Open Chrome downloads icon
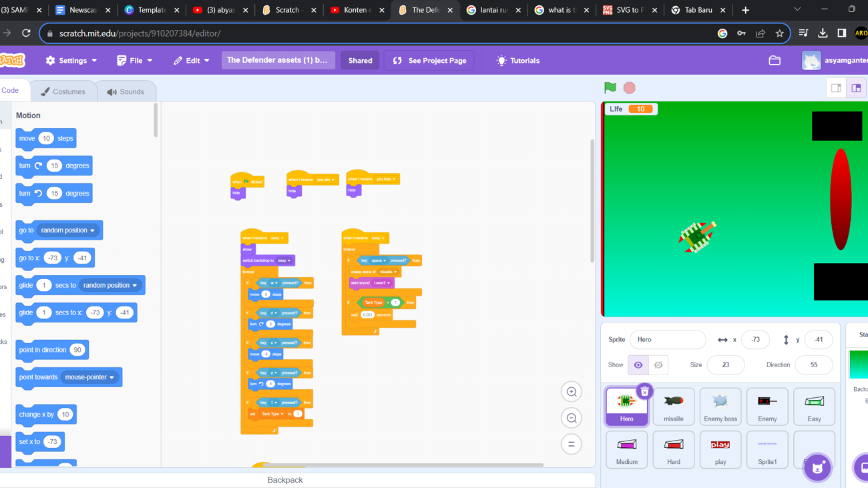868x488 pixels. click(823, 33)
